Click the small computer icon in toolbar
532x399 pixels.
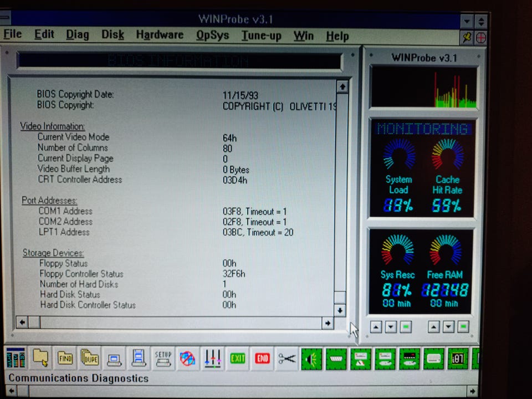114,358
